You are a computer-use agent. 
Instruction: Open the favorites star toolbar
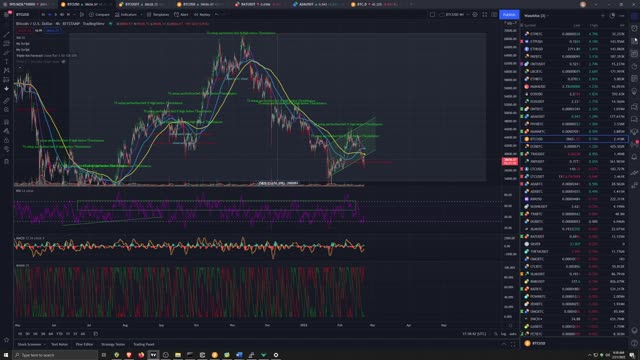coord(6,340)
